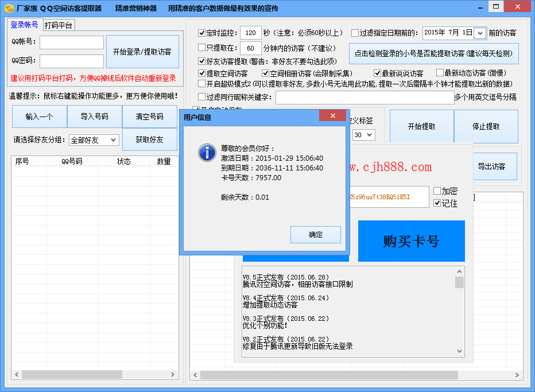Click 精准营销神器 in the title bar
Image resolution: width=535 pixels, height=392 pixels.
135,7
